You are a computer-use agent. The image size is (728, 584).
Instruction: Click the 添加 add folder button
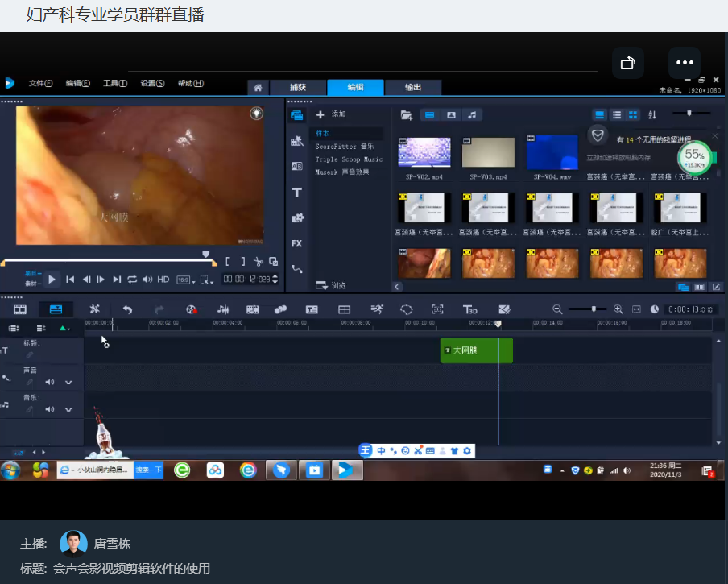click(330, 114)
